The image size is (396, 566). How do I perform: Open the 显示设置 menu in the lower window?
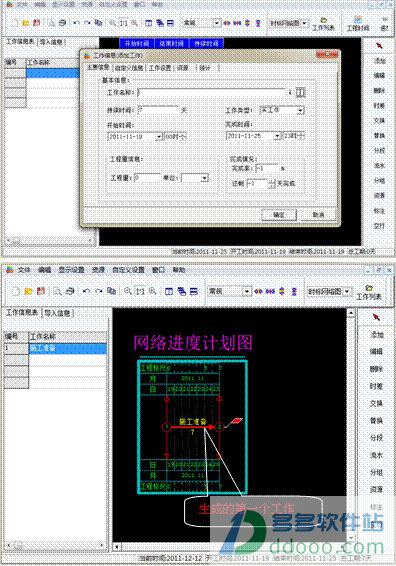click(71, 270)
